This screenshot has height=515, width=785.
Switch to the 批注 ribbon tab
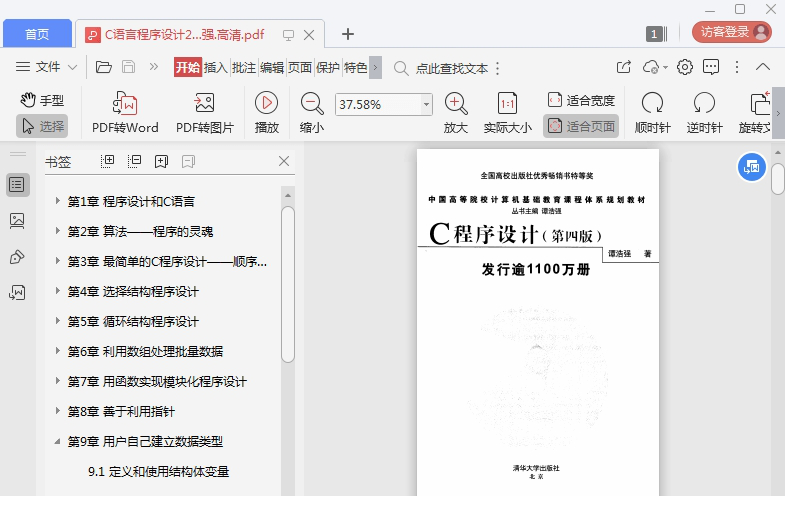[x=244, y=67]
